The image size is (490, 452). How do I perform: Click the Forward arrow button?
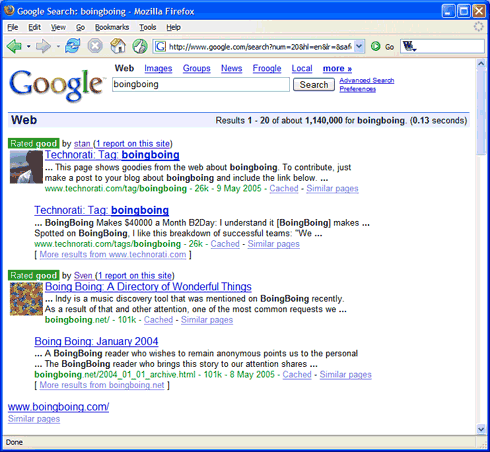[x=43, y=46]
